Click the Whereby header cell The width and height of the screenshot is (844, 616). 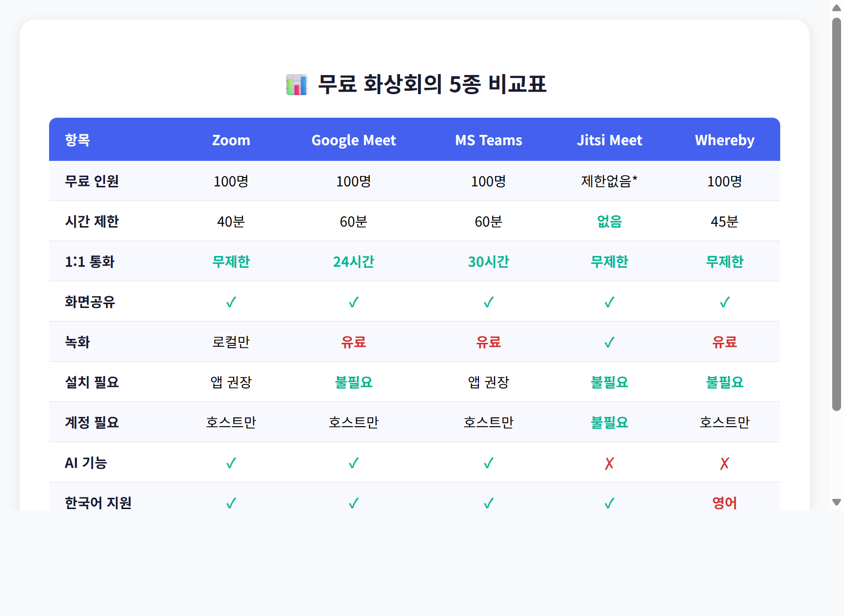(x=724, y=140)
